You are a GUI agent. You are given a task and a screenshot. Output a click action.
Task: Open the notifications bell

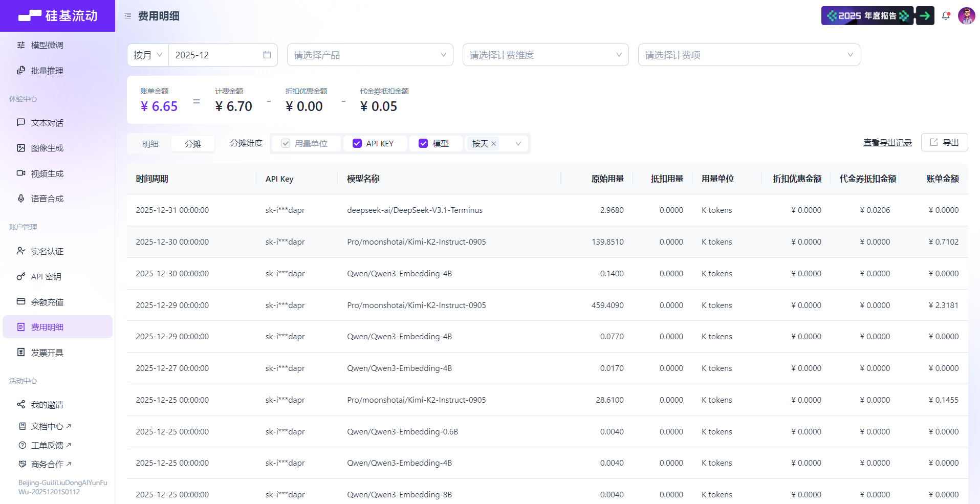(x=946, y=16)
